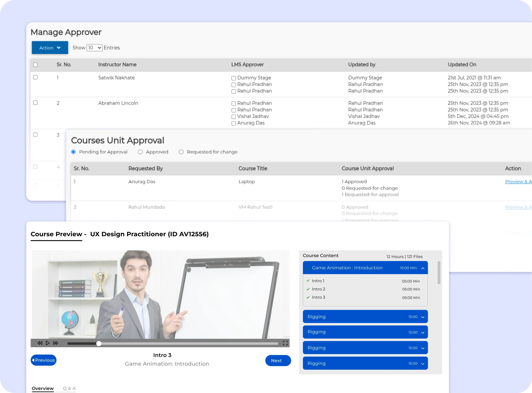The width and height of the screenshot is (532, 393).
Task: Toggle the select-all checkbox in table header
Action: click(35, 65)
